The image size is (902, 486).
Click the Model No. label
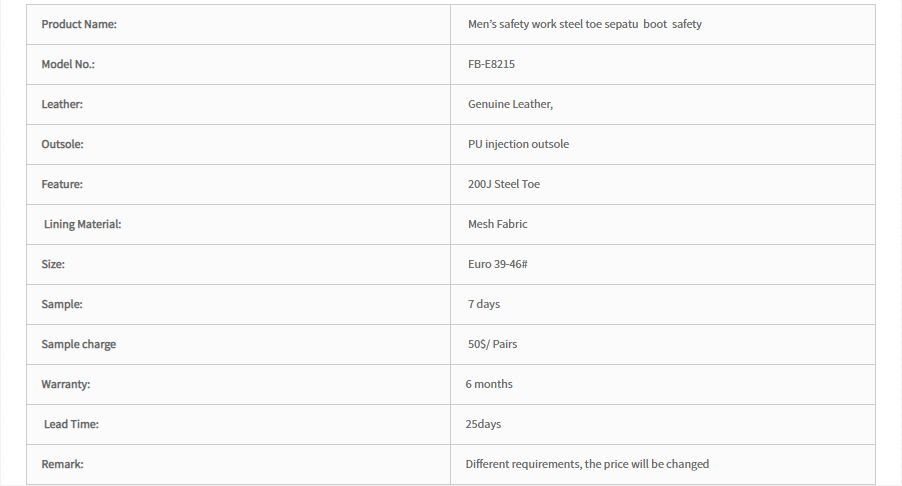[68, 64]
